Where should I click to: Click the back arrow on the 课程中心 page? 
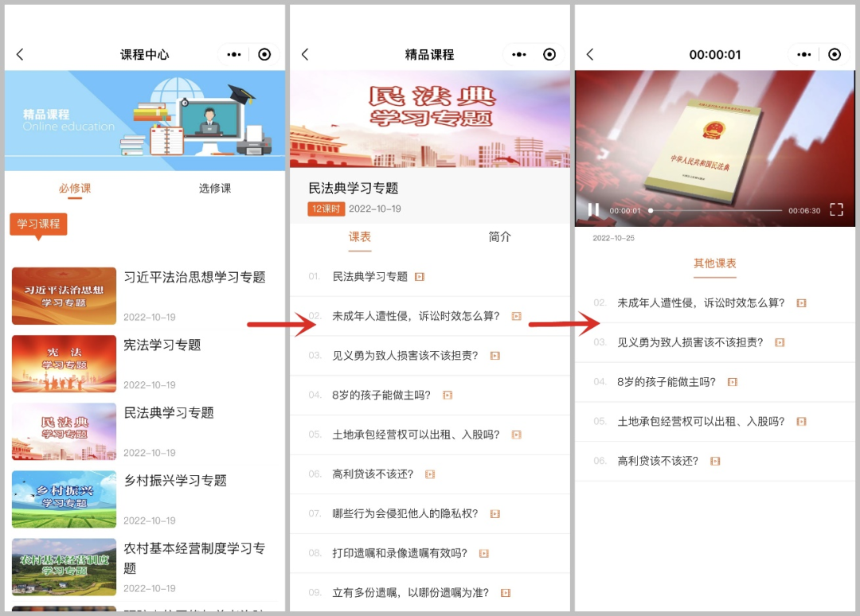[x=19, y=54]
